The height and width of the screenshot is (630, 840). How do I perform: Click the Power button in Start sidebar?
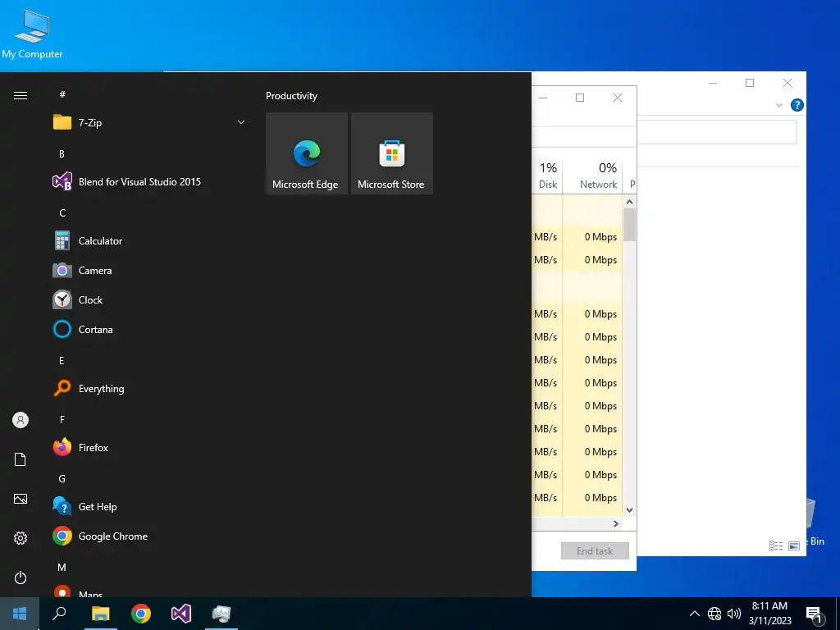21,577
